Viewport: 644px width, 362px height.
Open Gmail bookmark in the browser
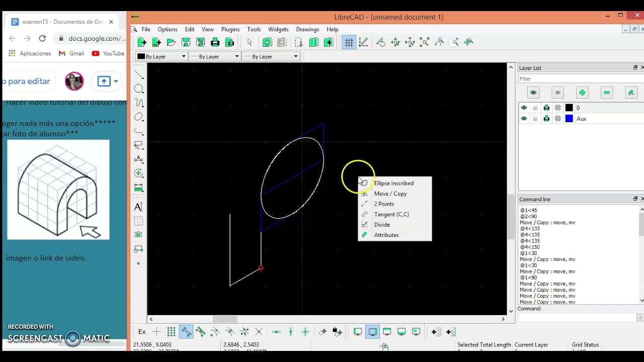pos(71,53)
